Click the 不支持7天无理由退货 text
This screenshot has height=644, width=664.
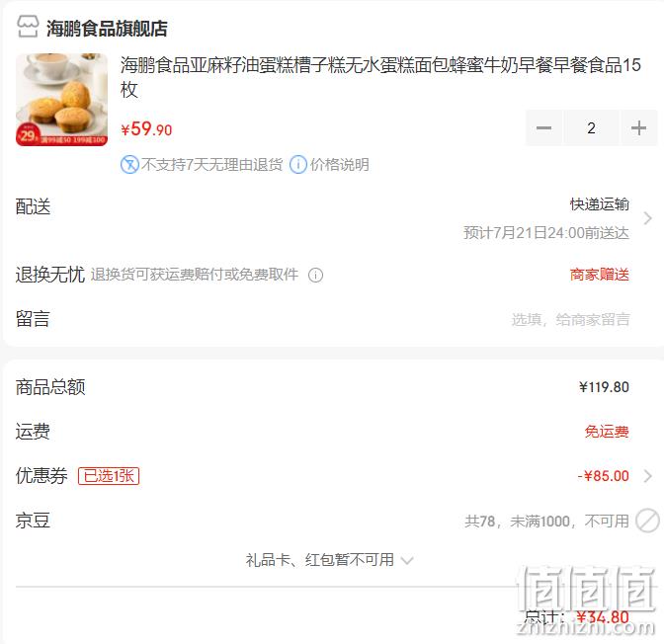[211, 164]
